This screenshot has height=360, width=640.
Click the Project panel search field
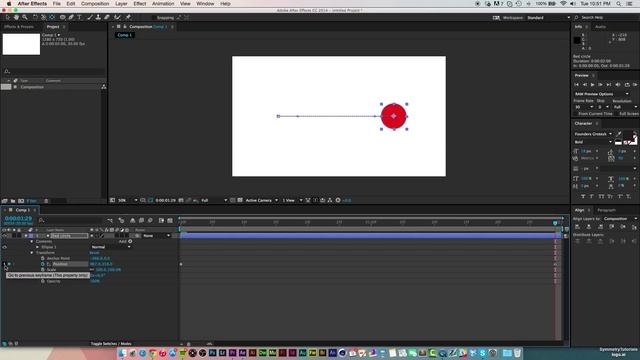click(53, 71)
